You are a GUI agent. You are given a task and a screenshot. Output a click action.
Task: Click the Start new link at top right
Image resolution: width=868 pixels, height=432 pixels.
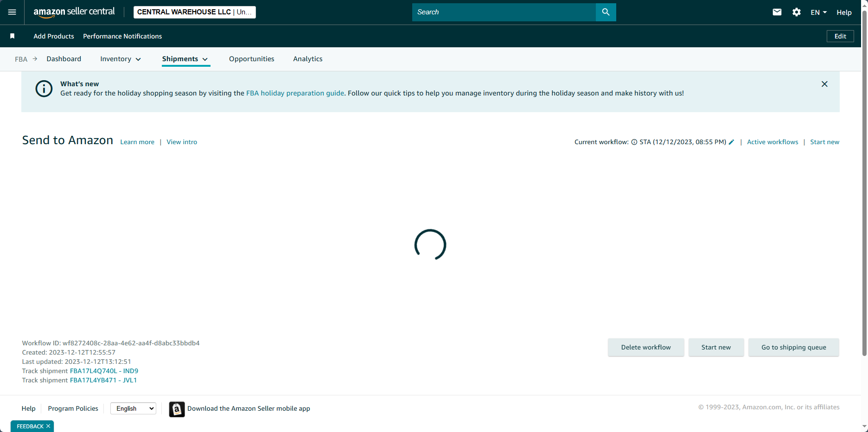[824, 142]
